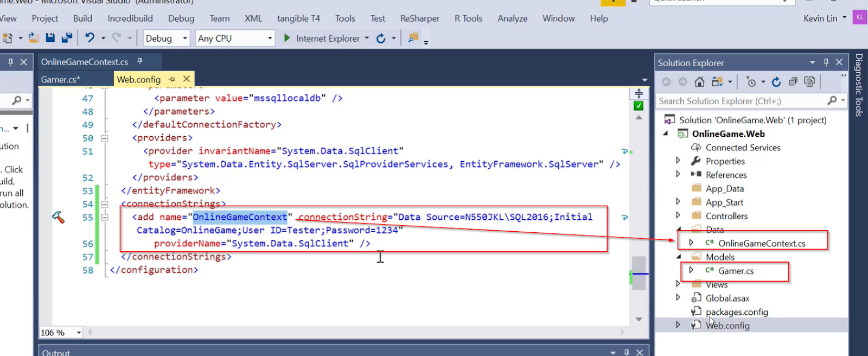Start debugging with the green play icon
The height and width of the screenshot is (356, 868).
click(x=287, y=38)
